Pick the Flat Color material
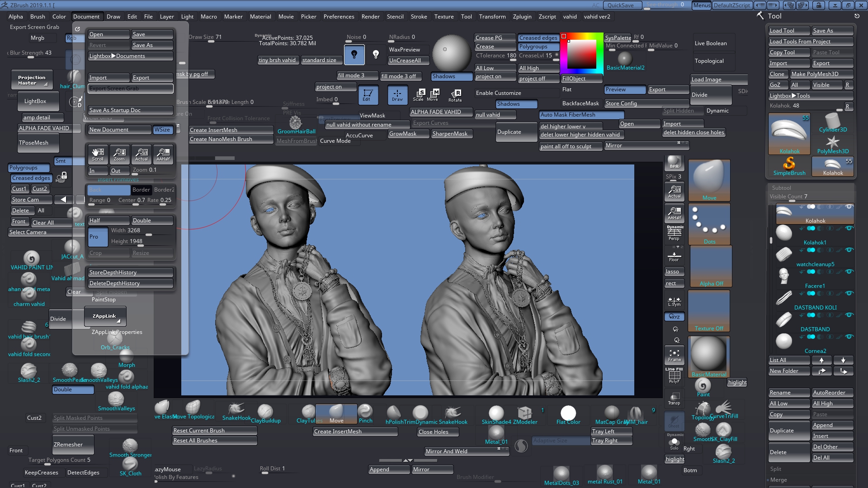This screenshot has width=868, height=488. tap(568, 414)
